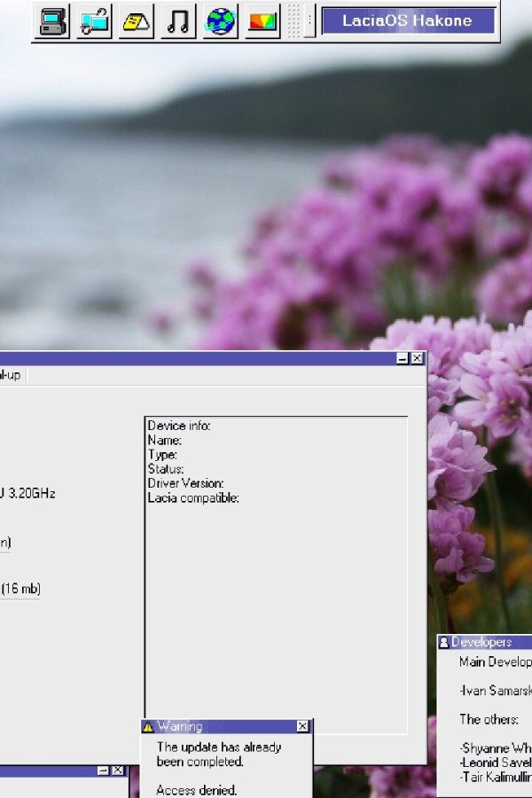Click inside the Device info list box
The width and height of the screenshot is (532, 798).
[x=276, y=575]
